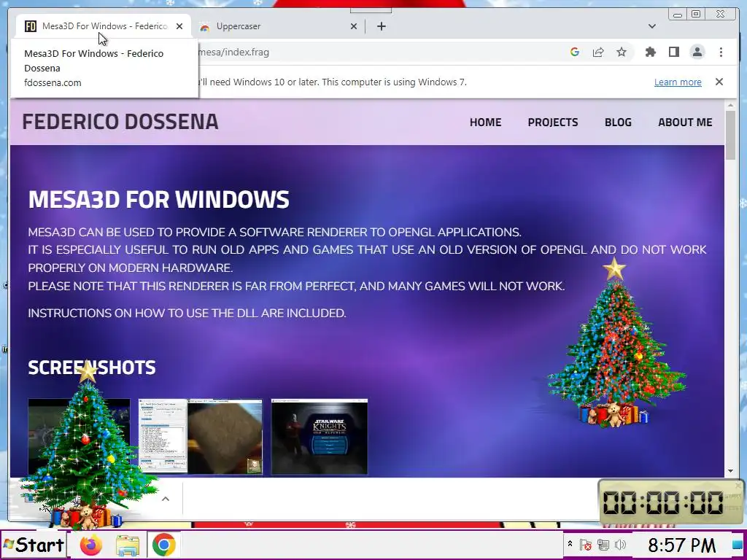This screenshot has height=560, width=747.
Task: Click the Federico Dossena site title
Action: pyautogui.click(x=120, y=122)
